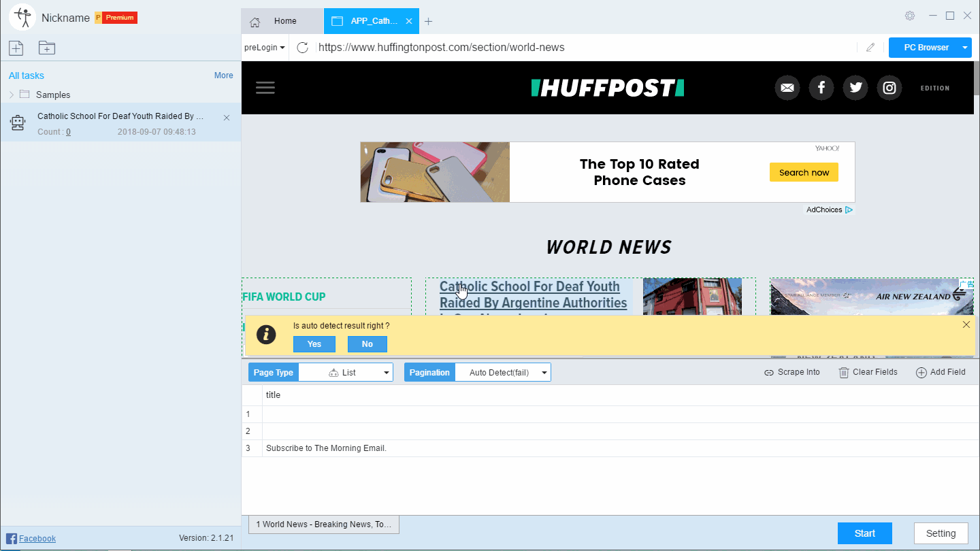Open the preLogin dropdown
980x551 pixels.
(x=265, y=48)
